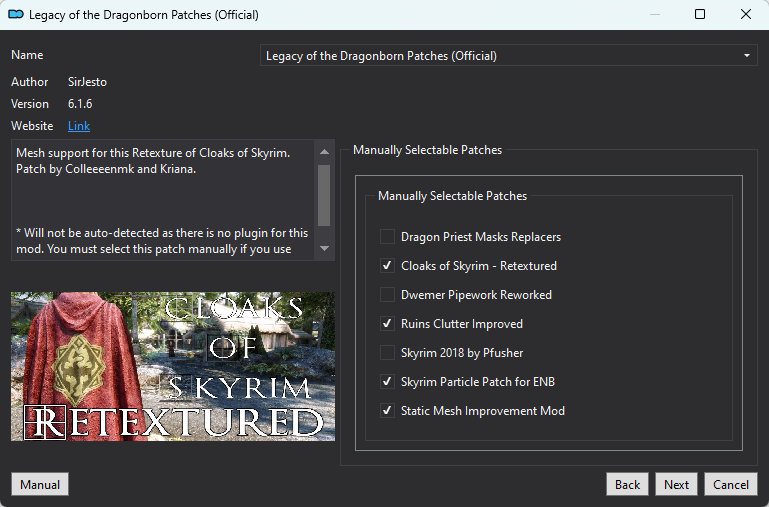Uncheck Skyrim Particle Patch for ENB
Image resolution: width=769 pixels, height=507 pixels.
click(x=387, y=381)
